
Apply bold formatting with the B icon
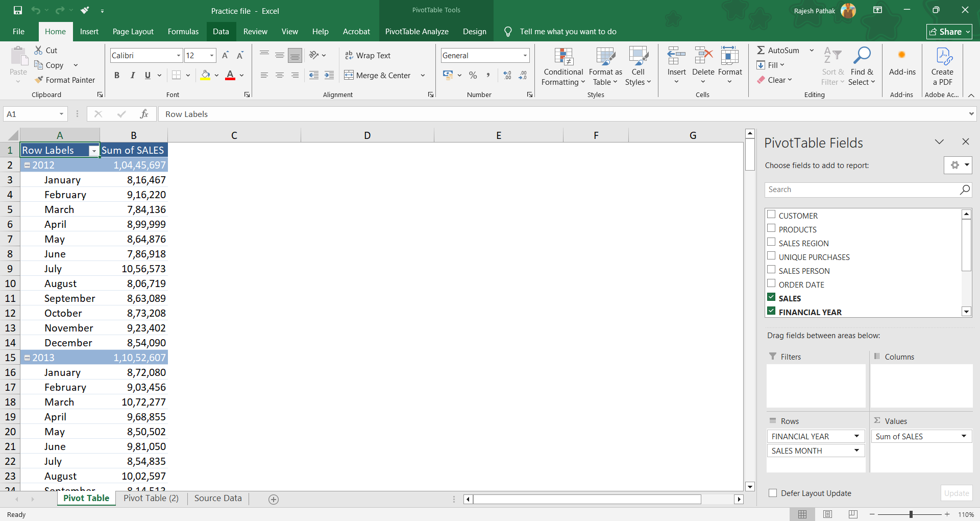[117, 76]
